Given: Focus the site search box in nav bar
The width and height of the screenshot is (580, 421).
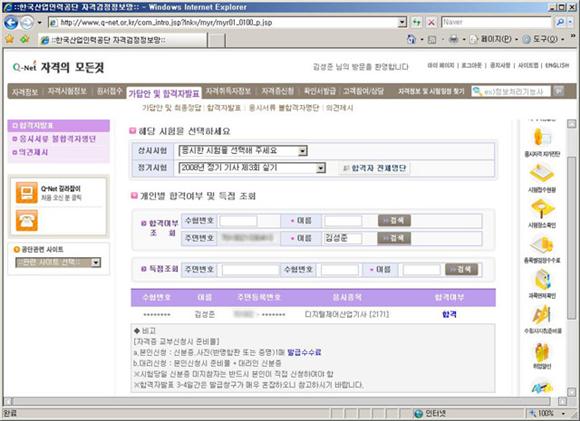Looking at the screenshot, I should coord(510,91).
